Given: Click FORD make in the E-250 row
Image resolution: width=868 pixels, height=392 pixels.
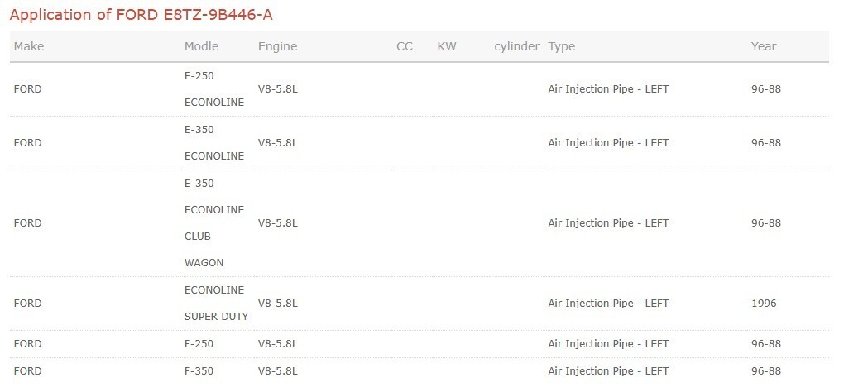Looking at the screenshot, I should 28,89.
